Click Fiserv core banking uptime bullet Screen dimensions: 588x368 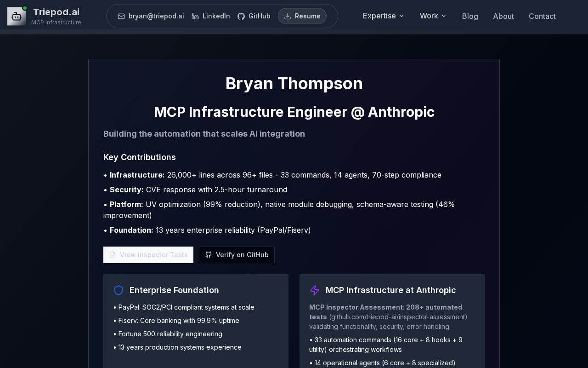pos(176,321)
